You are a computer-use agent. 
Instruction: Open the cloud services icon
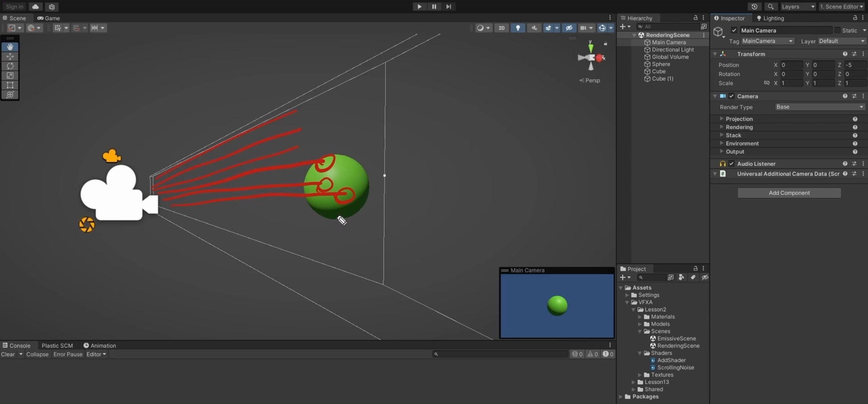click(35, 7)
